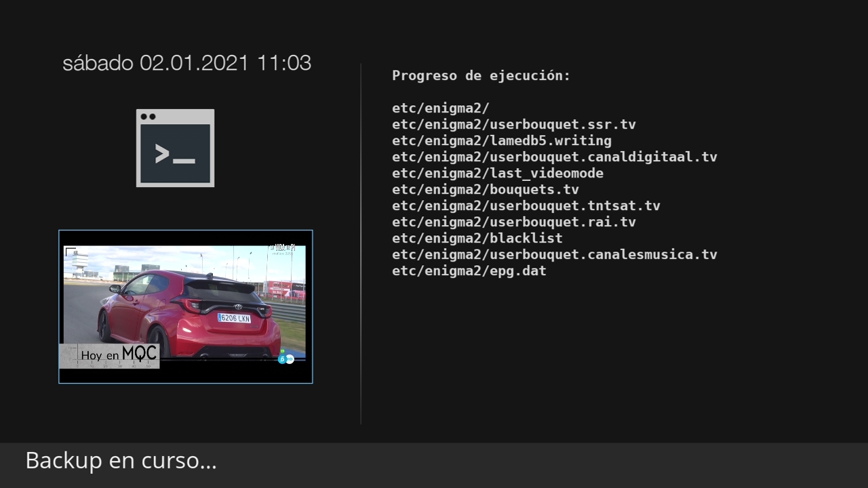The image size is (868, 488).
Task: Click the "Backup en curso..." status title
Action: pos(121,461)
